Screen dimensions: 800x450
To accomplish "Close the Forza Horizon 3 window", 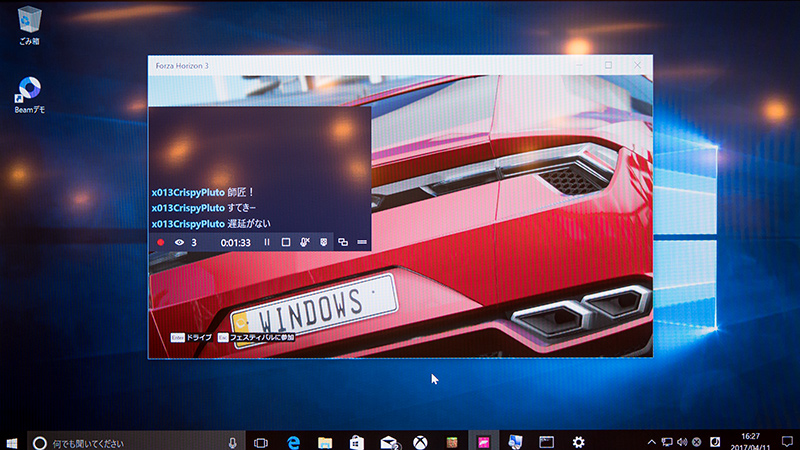I will pos(637,65).
